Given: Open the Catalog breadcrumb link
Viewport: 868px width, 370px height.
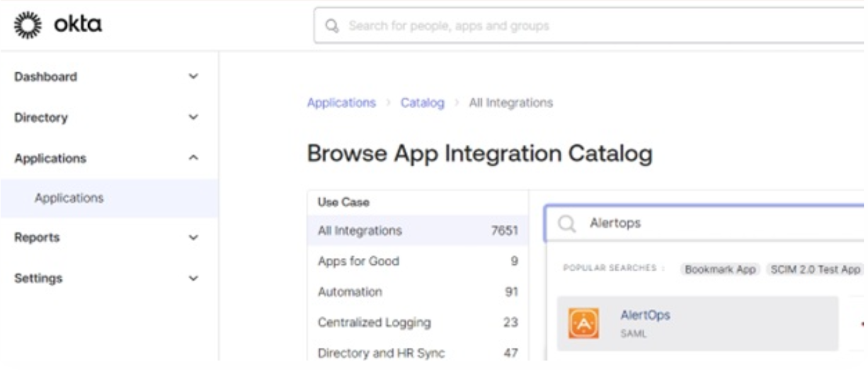Looking at the screenshot, I should pos(422,103).
